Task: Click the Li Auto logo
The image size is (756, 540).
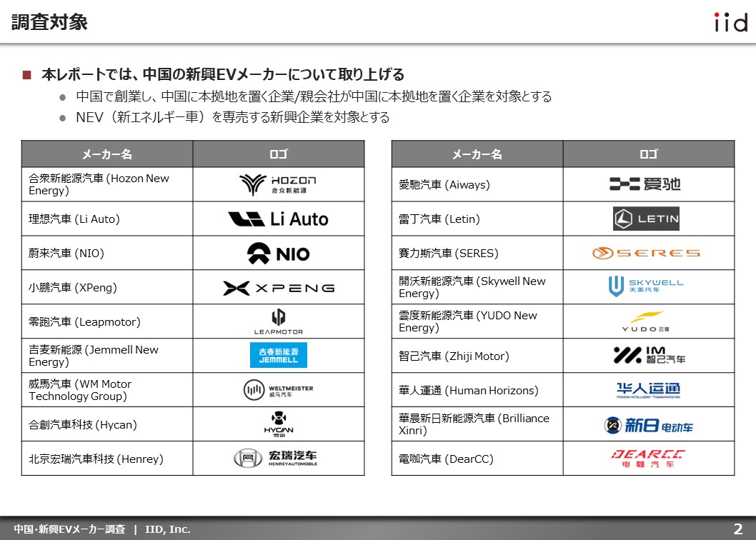Action: [278, 219]
